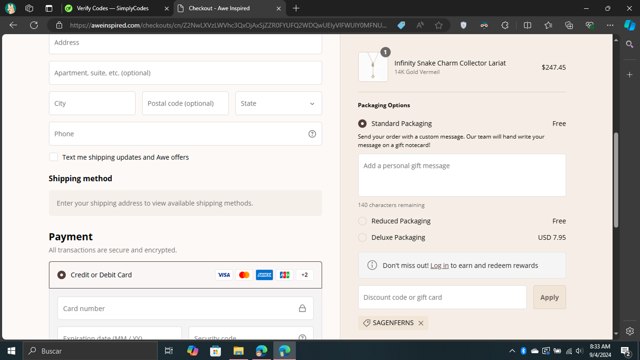Remove the SAGENFERNS discount code
Viewport: 640px width, 360px height.
421,323
